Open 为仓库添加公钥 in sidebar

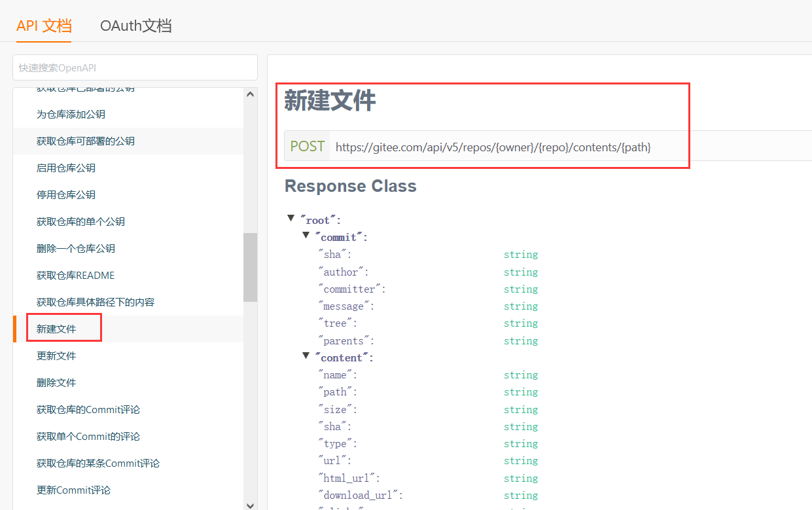71,114
